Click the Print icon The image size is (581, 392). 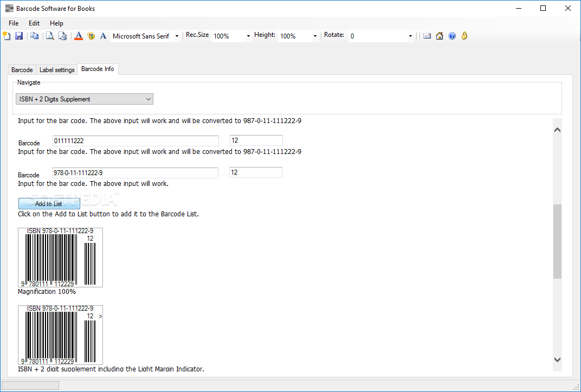pos(63,36)
